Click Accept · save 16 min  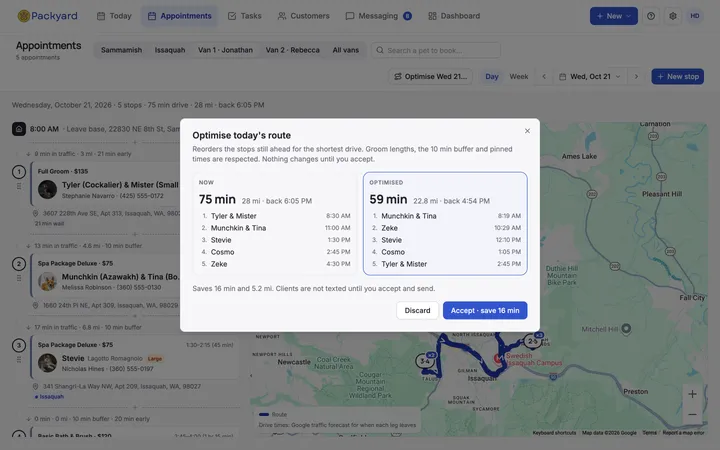(x=485, y=310)
